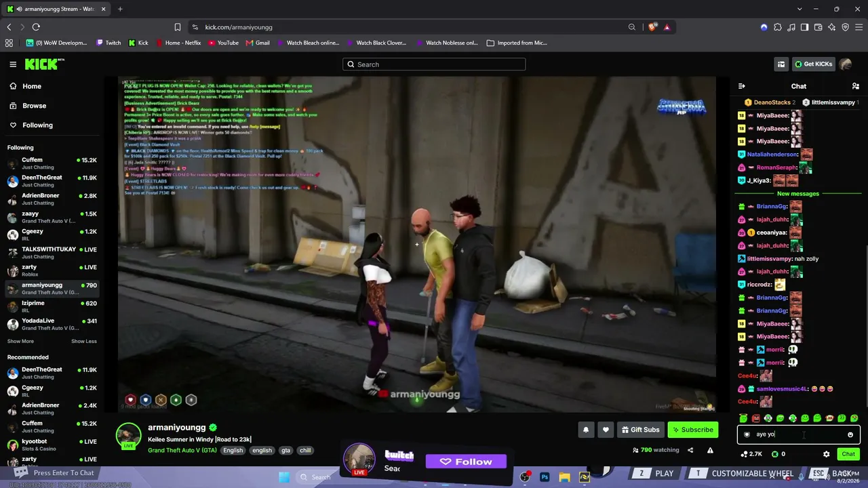
Task: Focus the Kick search field
Action: (434, 64)
